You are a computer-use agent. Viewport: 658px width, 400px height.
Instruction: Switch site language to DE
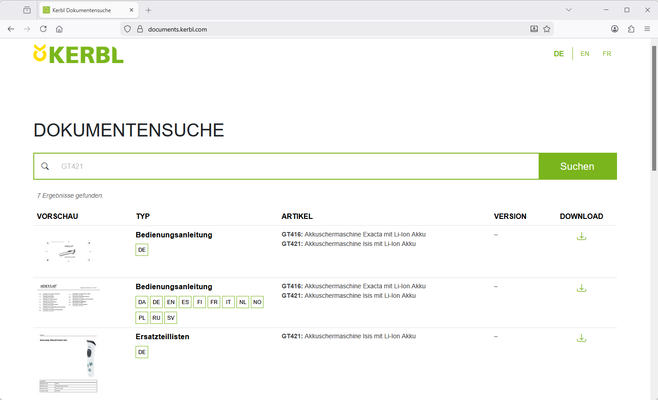point(559,54)
